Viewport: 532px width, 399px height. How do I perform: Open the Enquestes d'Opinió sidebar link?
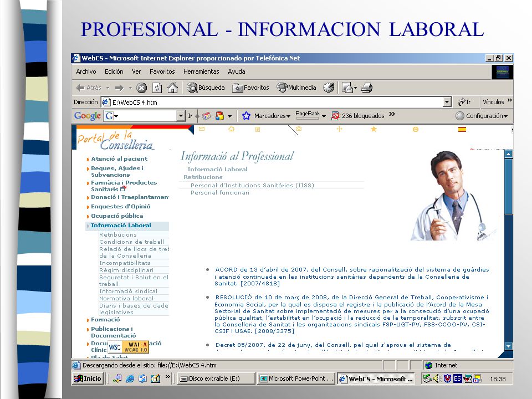[120, 206]
